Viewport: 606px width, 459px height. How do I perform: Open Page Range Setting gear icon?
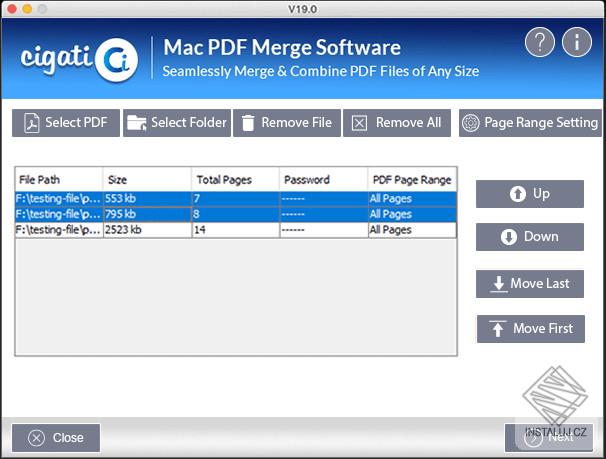471,123
